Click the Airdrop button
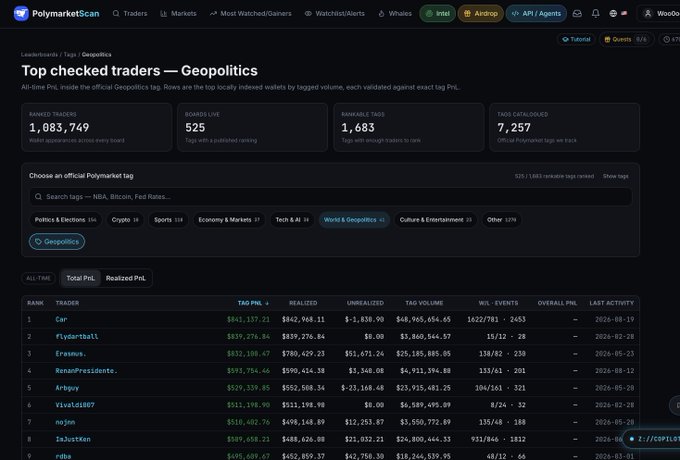Viewport: 680px width, 460px height. (481, 13)
